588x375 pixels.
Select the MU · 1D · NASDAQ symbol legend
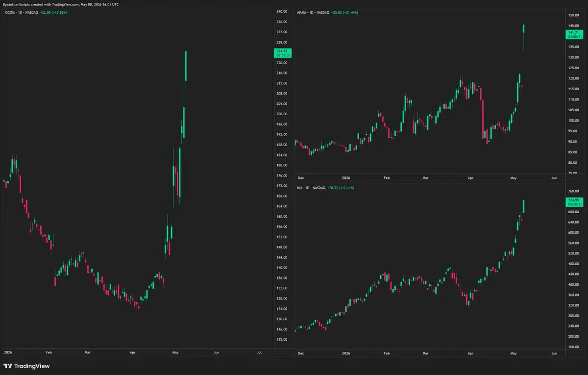(x=311, y=188)
